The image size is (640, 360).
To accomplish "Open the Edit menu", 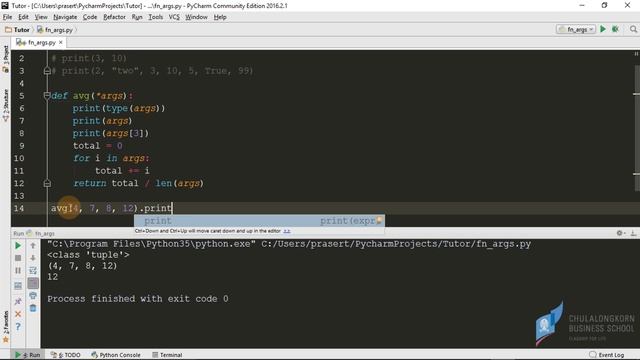I will (23, 17).
